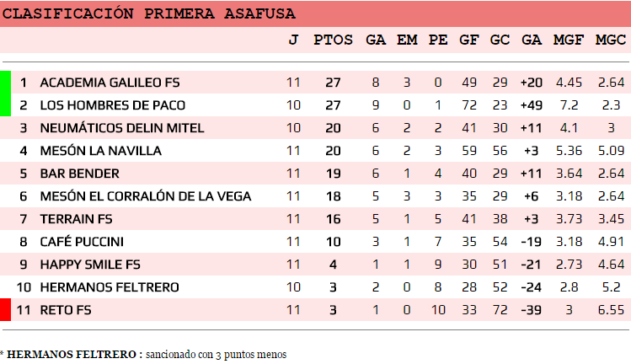Click HERMANOS FELTRERO in the standings table
The image size is (631, 364).
click(110, 287)
